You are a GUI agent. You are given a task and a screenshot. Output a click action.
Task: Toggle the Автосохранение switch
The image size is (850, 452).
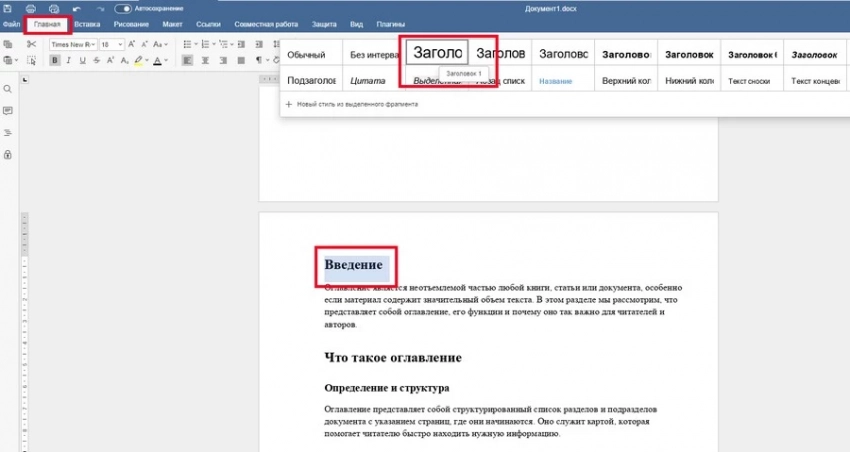tap(123, 9)
